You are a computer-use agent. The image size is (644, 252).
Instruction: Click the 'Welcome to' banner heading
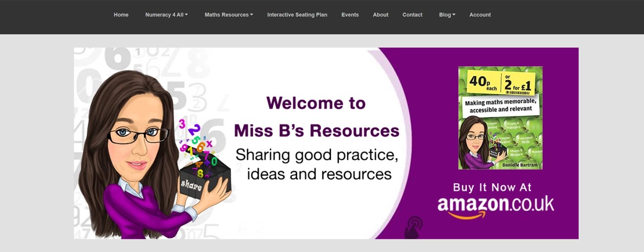click(316, 103)
